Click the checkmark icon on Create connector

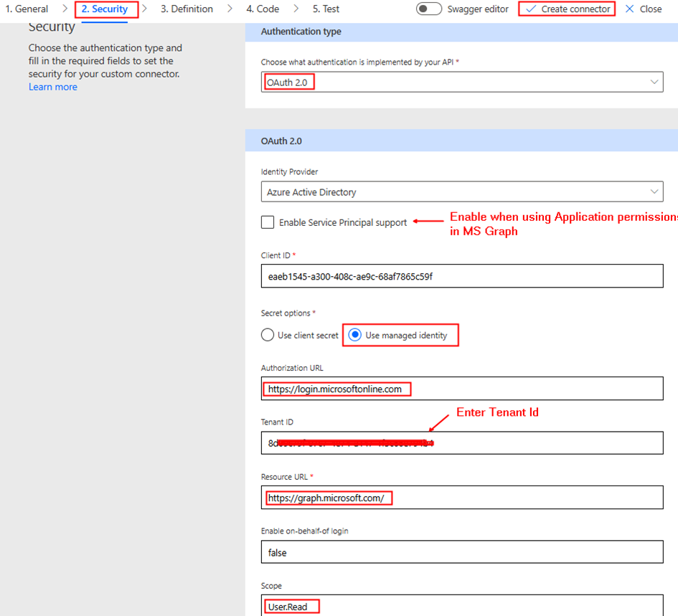pyautogui.click(x=530, y=9)
